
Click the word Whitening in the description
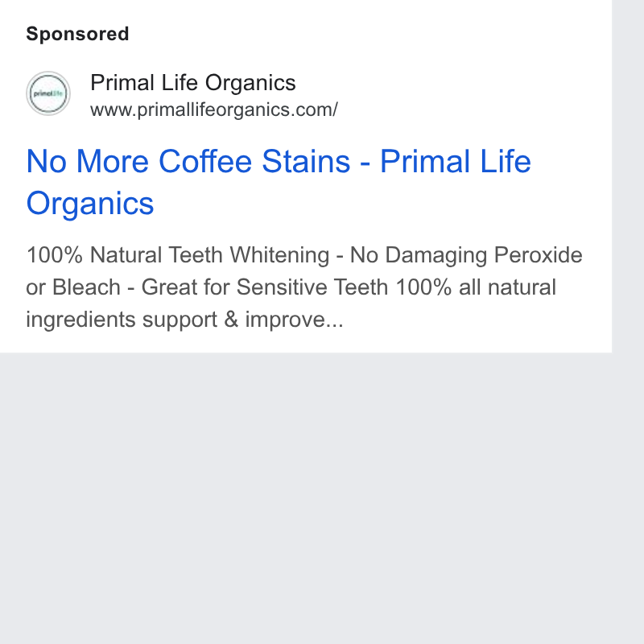279,255
